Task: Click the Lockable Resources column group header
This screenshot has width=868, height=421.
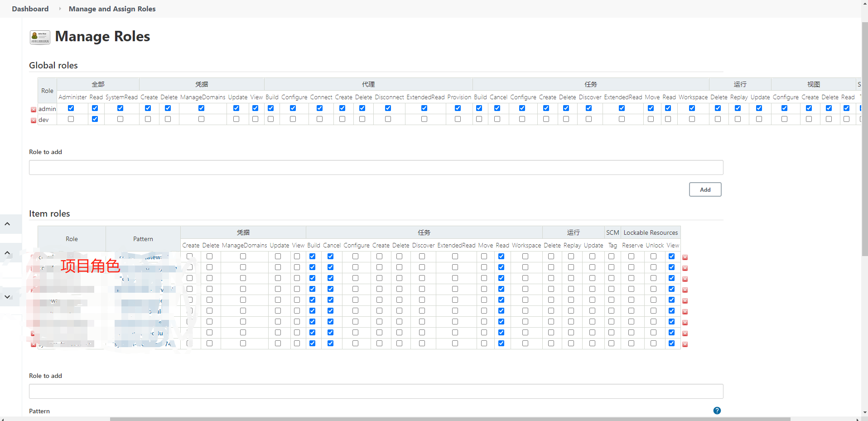Action: [651, 232]
